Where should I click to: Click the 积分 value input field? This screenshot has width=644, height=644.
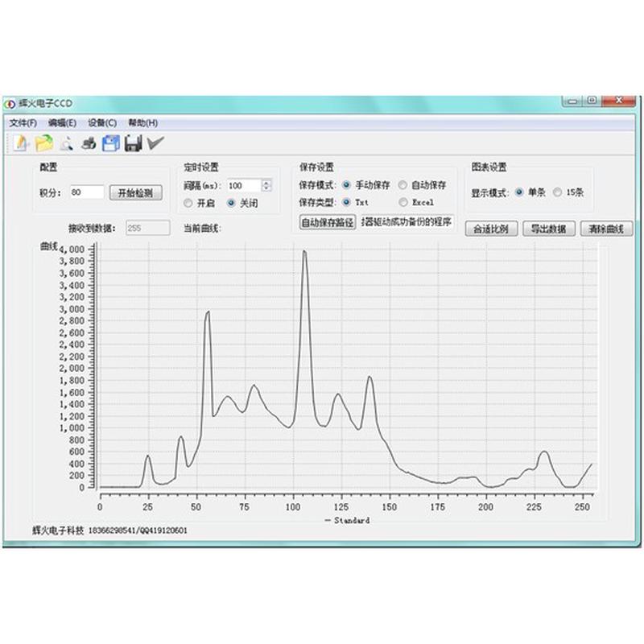click(87, 192)
